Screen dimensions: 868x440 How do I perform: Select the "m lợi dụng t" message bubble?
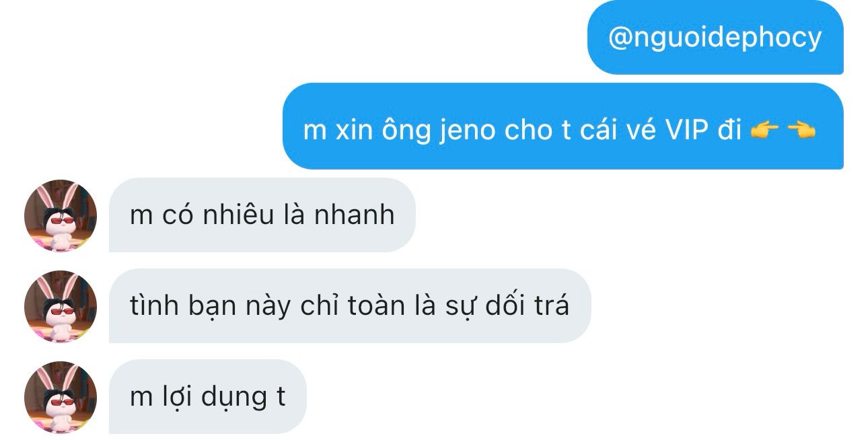(208, 396)
